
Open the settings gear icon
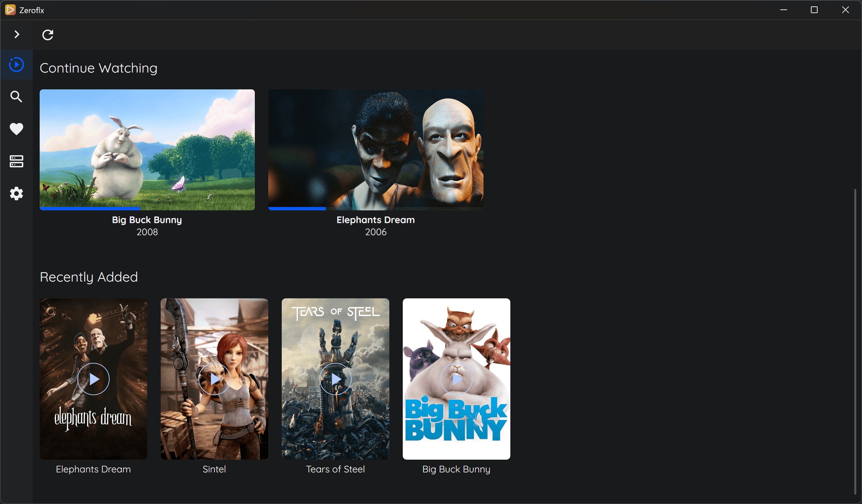coord(16,194)
